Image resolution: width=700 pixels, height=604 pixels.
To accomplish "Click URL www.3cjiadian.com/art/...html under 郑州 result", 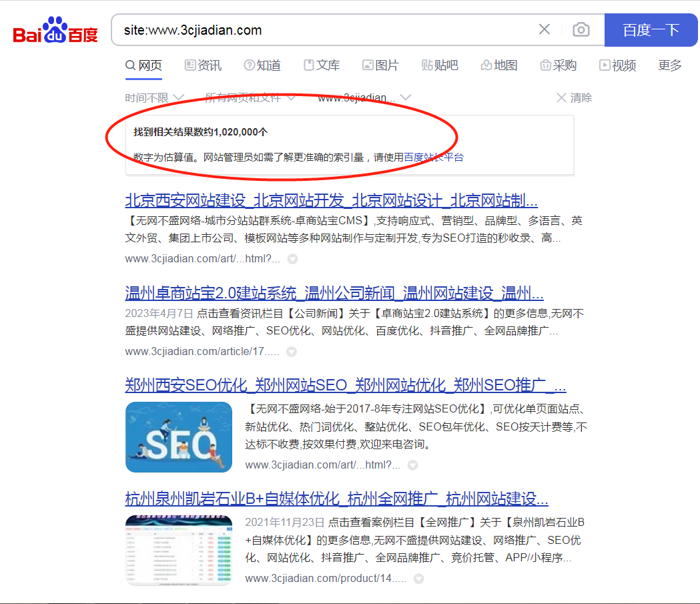I will click(323, 465).
